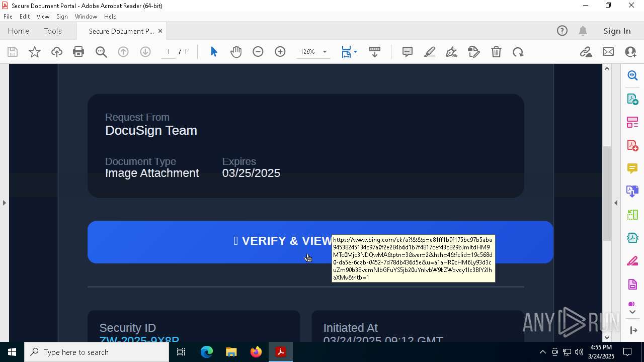The height and width of the screenshot is (362, 644).
Task: Close the Secure Document tab
Action: (x=160, y=31)
